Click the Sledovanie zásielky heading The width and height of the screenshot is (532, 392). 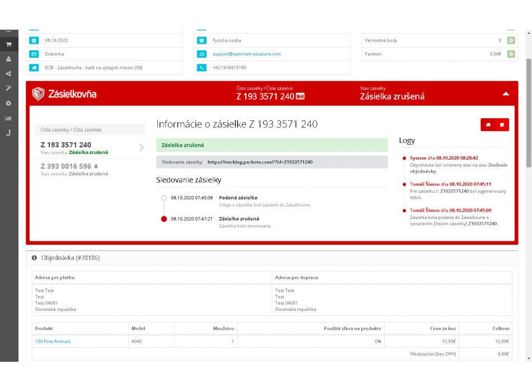coord(189,180)
